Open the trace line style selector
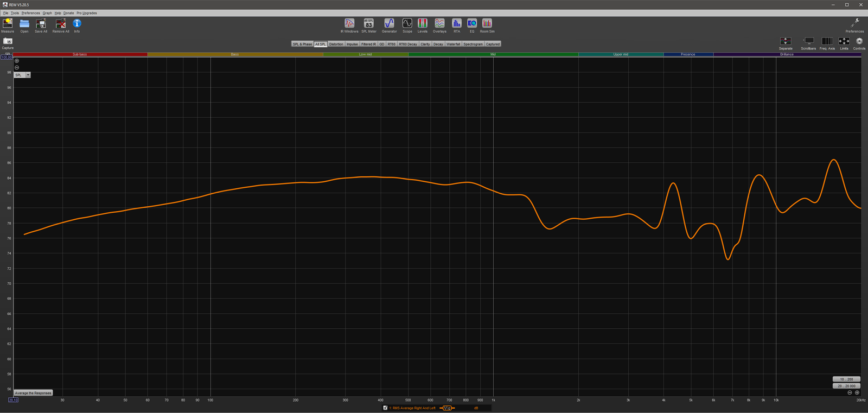 (447, 408)
